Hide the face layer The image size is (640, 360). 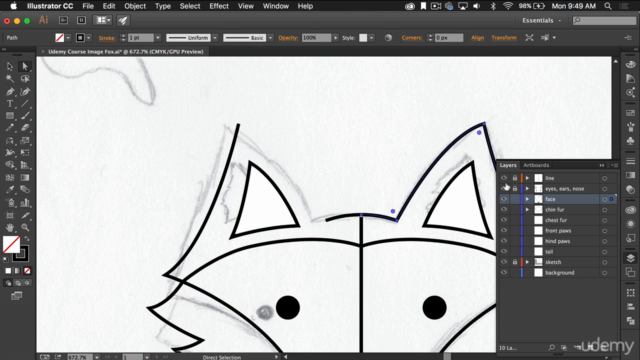coord(504,199)
